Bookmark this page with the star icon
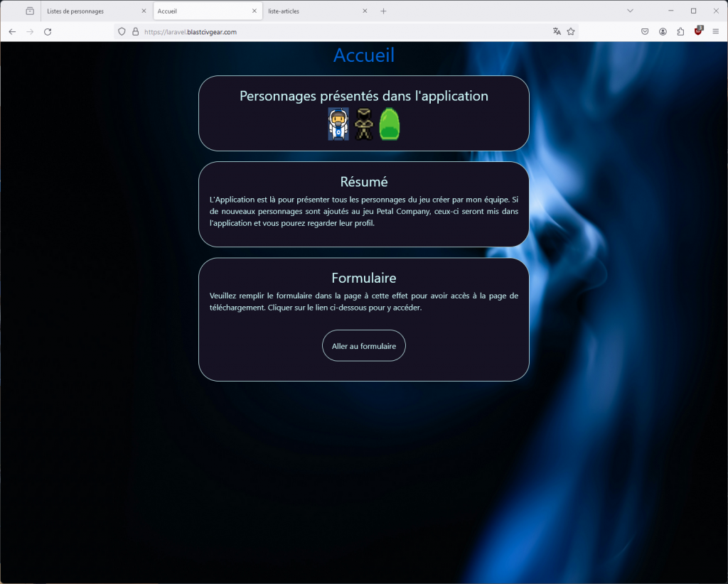 [571, 31]
